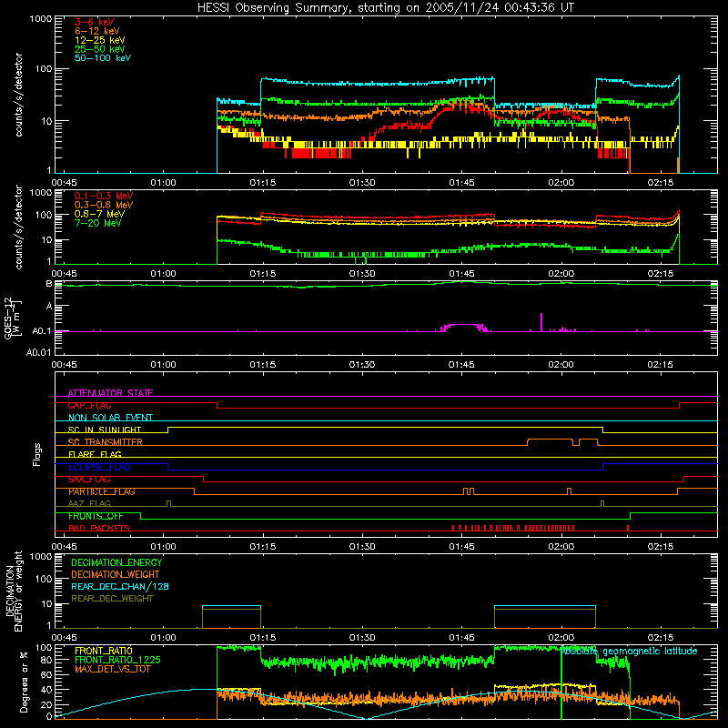This screenshot has width=728, height=728.
Task: Select the ATTENUATOR_STATE flag label
Action: pyautogui.click(x=110, y=393)
